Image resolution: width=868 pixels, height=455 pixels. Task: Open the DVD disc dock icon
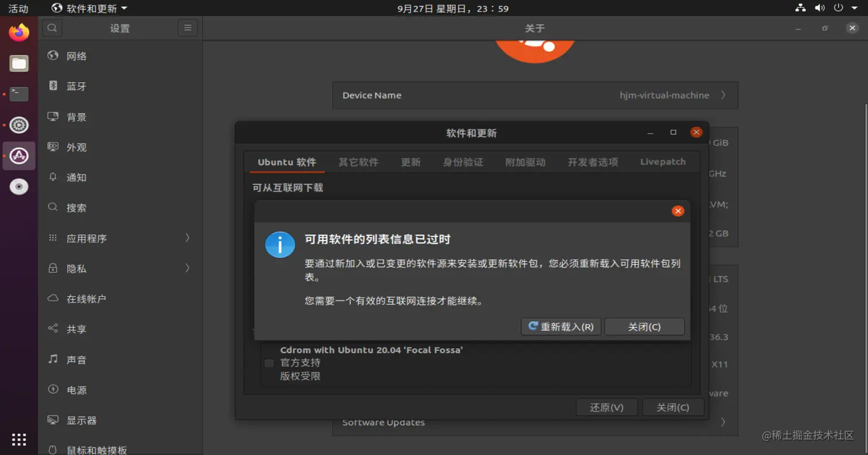(19, 187)
